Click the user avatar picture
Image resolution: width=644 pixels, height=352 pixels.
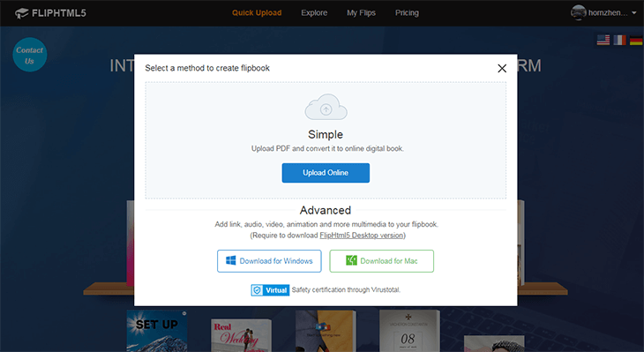pyautogui.click(x=578, y=12)
